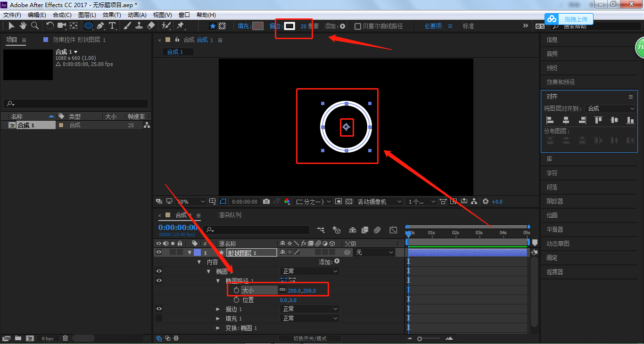Screen dimensions: 644x344
Task: Collapse the 形状图层 1 layer triangle
Action: tap(190, 253)
